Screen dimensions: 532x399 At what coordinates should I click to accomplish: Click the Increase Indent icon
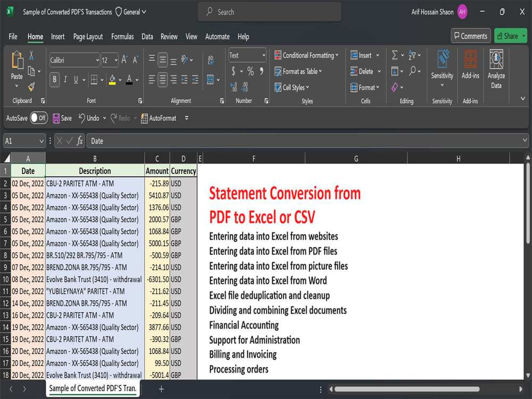(x=195, y=80)
